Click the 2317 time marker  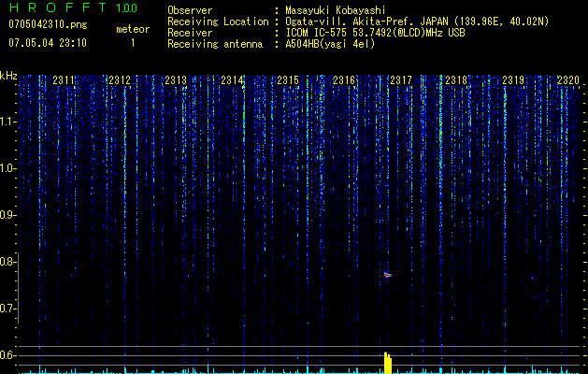[x=401, y=79]
